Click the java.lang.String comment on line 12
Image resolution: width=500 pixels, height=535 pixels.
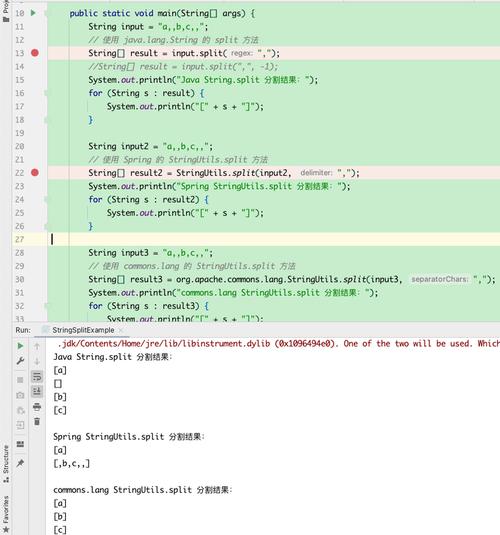point(173,40)
